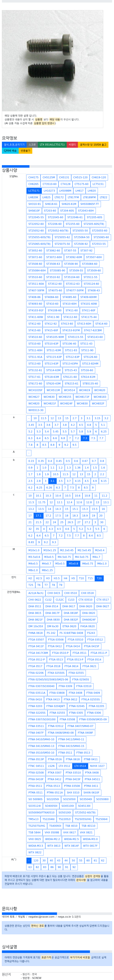Viewport: 114px width, 980px height.
Task: Choose 17.1 in the c dimension row
Action: [x=38, y=515]
